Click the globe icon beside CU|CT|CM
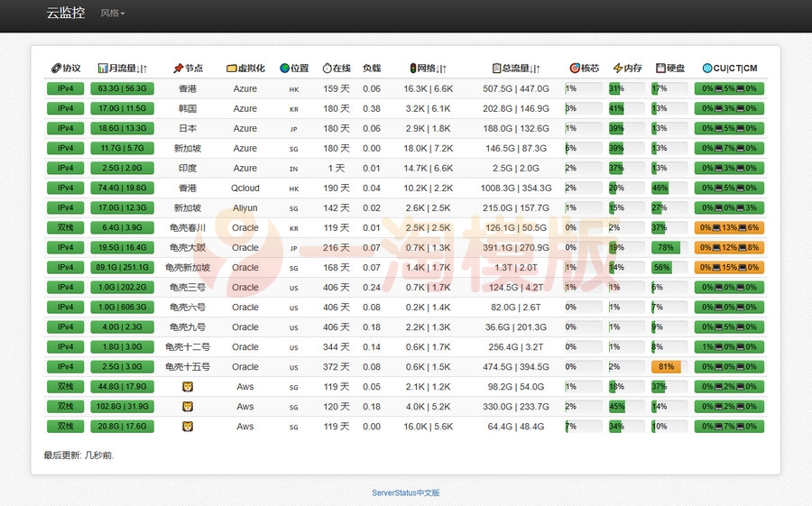The height and width of the screenshot is (506, 812). point(706,68)
